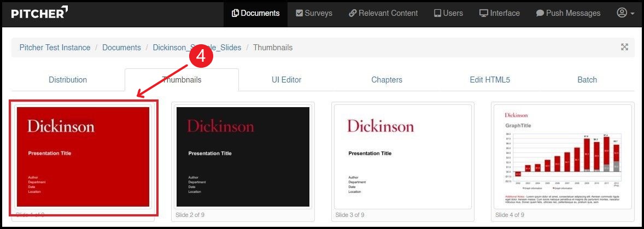
Task: Expand the user account dropdown
Action: coord(625,13)
